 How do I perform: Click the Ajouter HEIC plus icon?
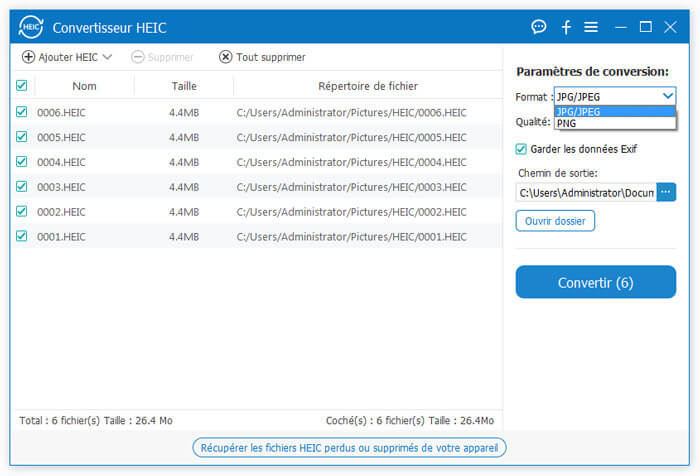coord(28,57)
